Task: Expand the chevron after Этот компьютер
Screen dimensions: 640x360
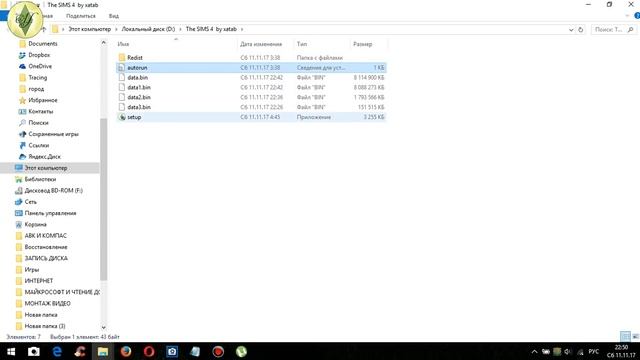Action: click(116, 29)
